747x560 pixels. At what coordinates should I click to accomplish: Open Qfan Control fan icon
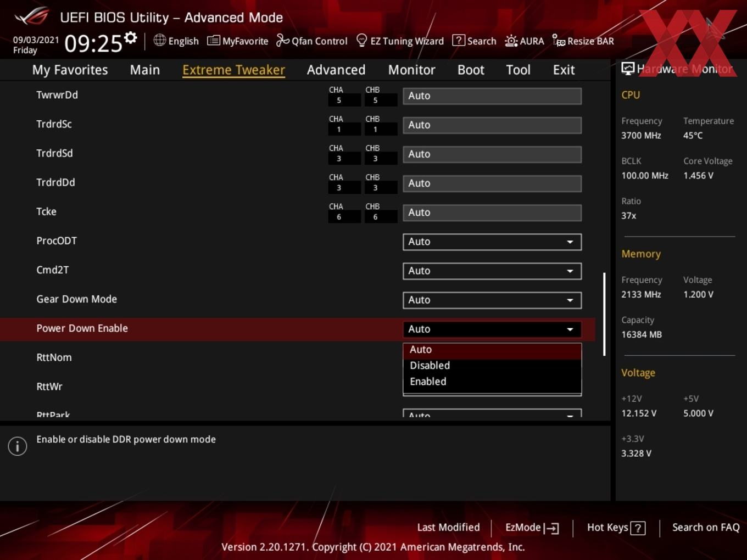point(282,41)
